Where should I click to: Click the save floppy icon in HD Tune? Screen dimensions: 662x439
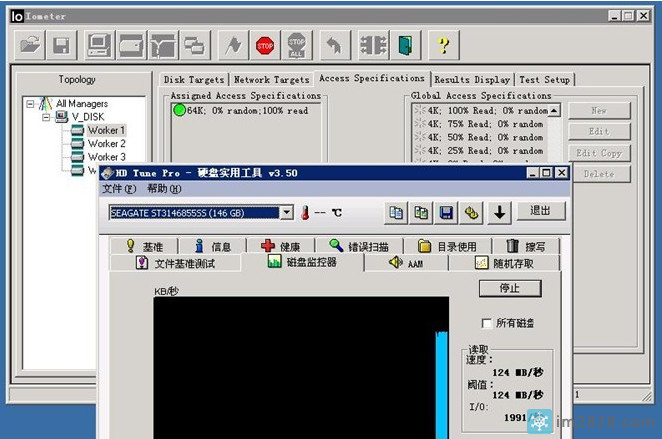pyautogui.click(x=446, y=212)
